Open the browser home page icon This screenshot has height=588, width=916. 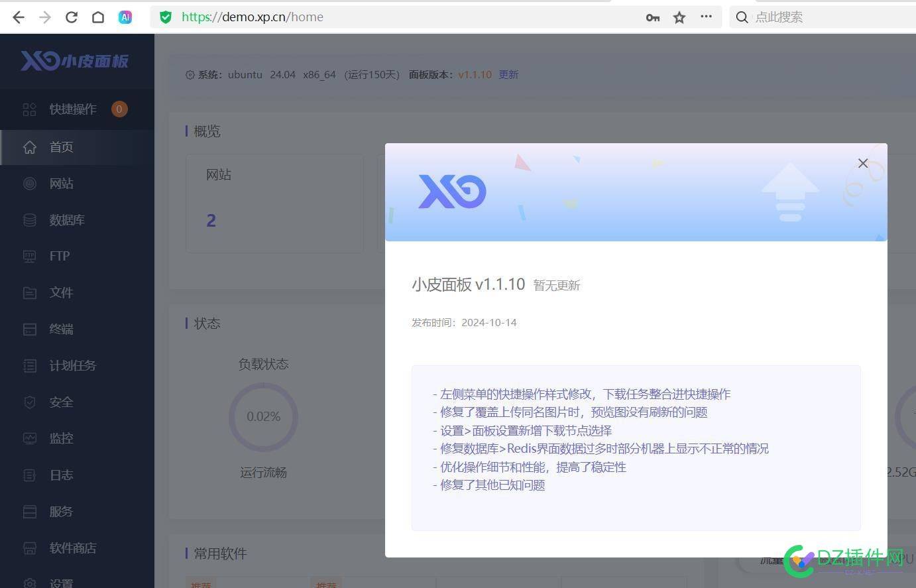pyautogui.click(x=98, y=17)
